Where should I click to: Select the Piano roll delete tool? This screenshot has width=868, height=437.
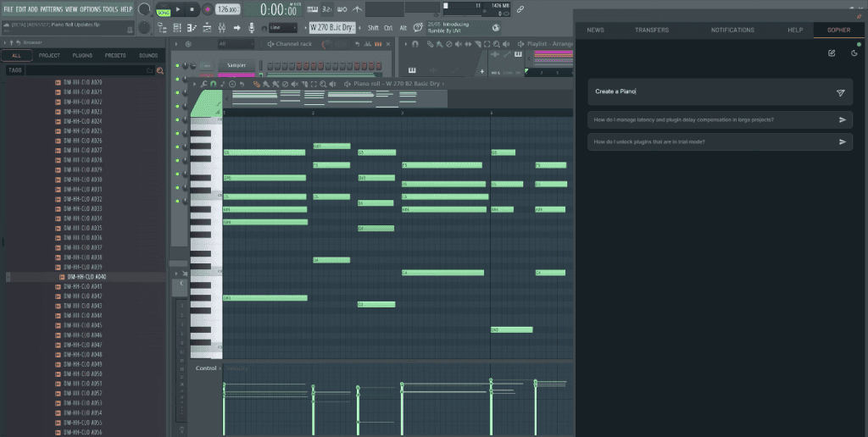pyautogui.click(x=285, y=84)
